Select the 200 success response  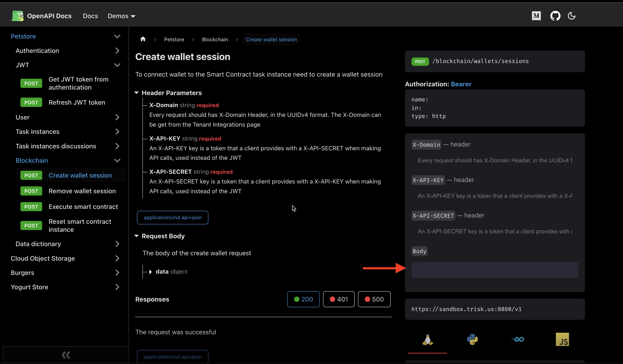coord(303,299)
